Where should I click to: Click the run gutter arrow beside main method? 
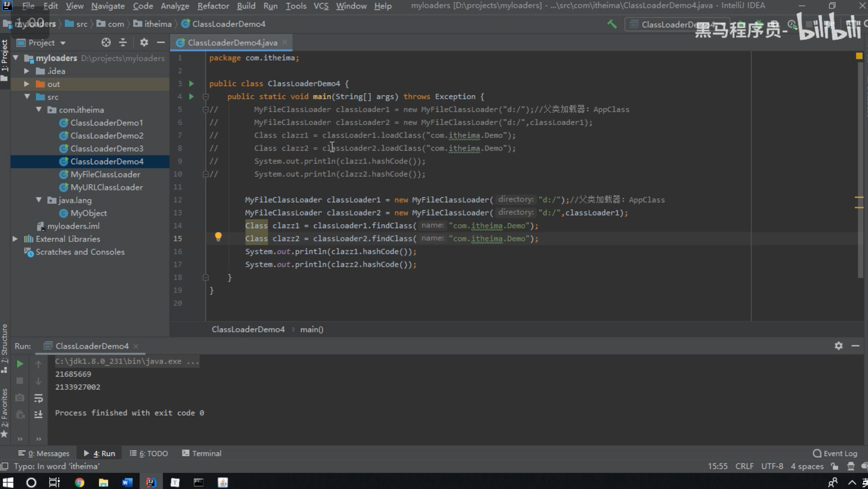click(x=192, y=97)
